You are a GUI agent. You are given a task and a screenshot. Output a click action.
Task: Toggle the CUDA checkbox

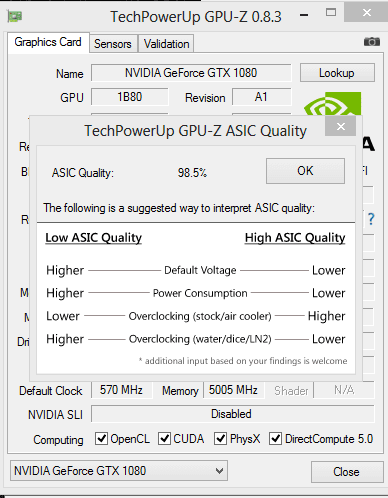(164, 438)
